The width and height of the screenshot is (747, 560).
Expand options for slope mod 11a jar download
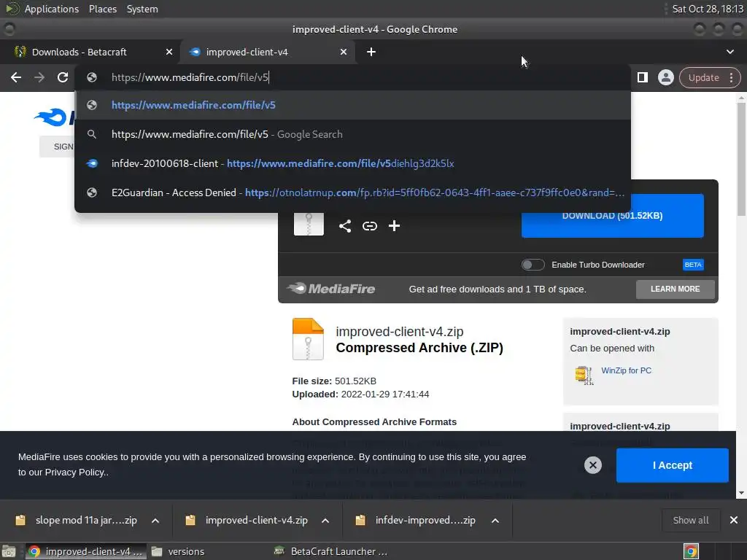tap(155, 521)
